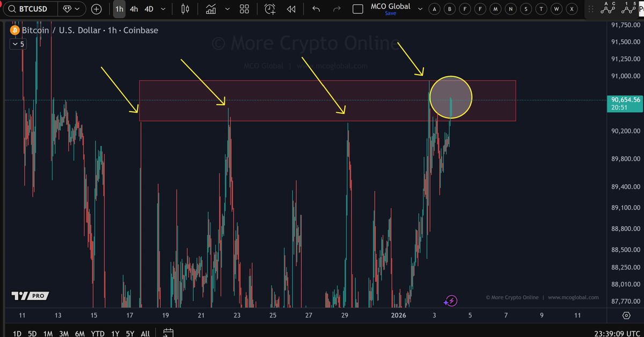Click the current price label 90,654.56

[x=624, y=100]
